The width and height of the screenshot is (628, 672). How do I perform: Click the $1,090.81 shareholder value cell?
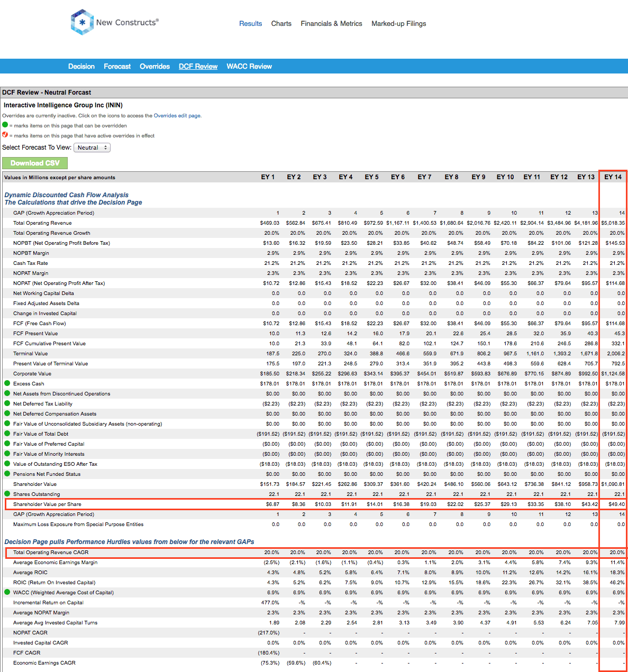(x=613, y=484)
